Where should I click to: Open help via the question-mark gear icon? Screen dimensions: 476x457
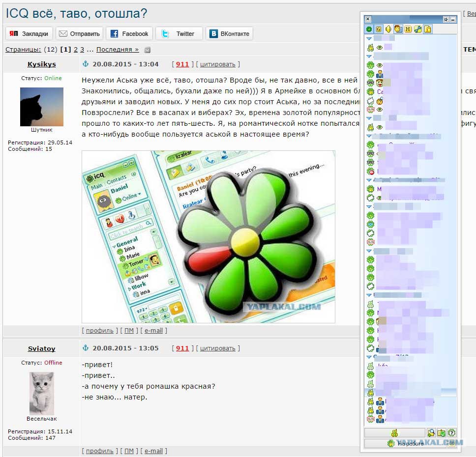click(x=452, y=433)
